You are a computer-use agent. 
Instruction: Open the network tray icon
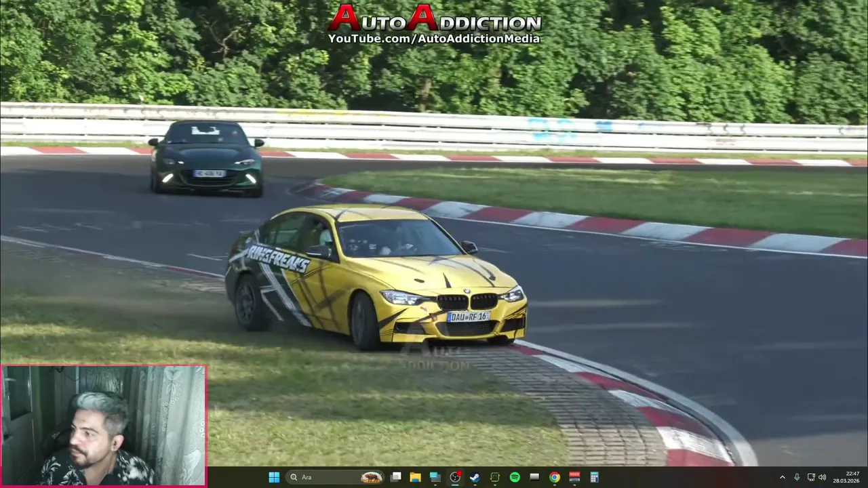click(x=811, y=477)
